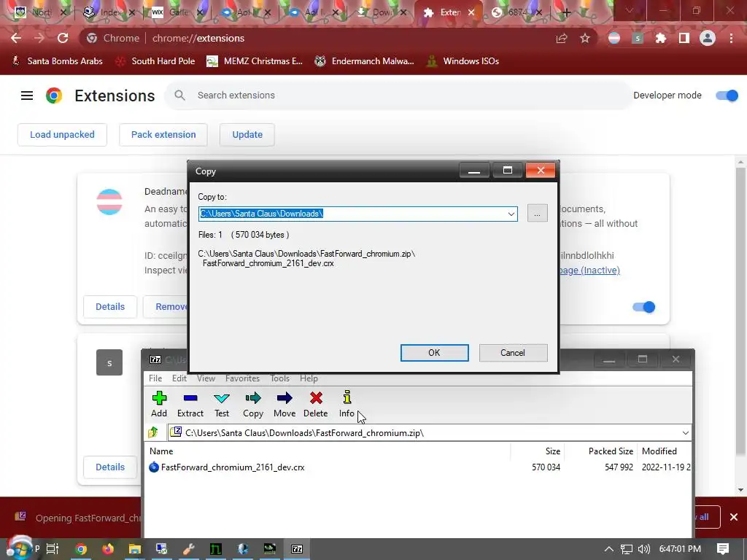
Task: Open the 7-Zip Tools menu
Action: click(279, 378)
